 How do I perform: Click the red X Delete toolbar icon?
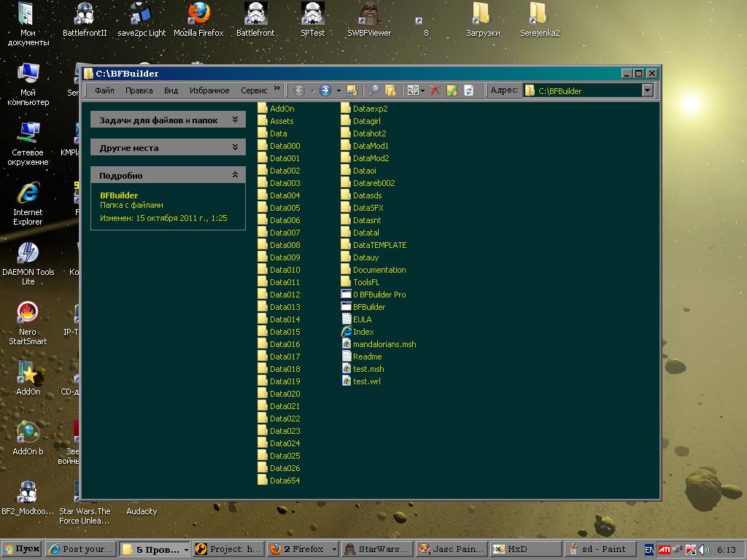point(435,90)
